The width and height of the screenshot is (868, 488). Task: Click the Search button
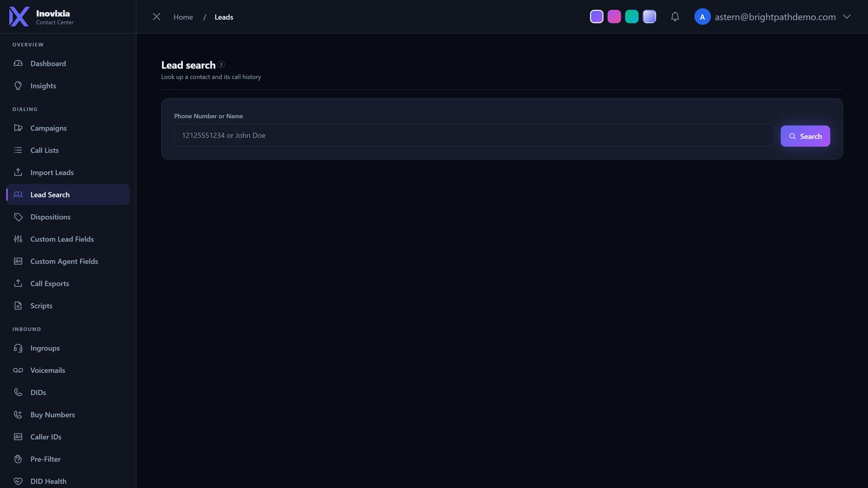[x=805, y=136]
